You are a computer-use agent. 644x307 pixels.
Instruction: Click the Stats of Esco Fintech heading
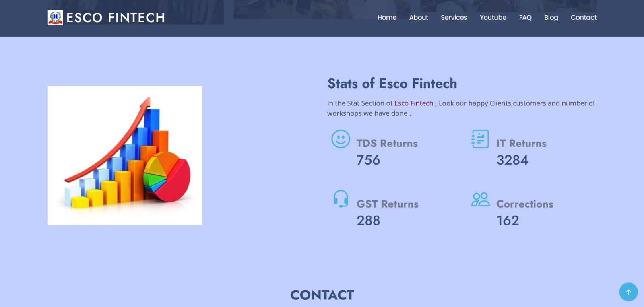392,83
